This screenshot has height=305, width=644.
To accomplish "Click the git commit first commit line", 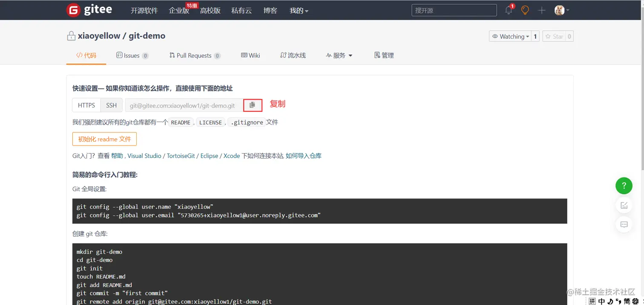I will pyautogui.click(x=122, y=293).
